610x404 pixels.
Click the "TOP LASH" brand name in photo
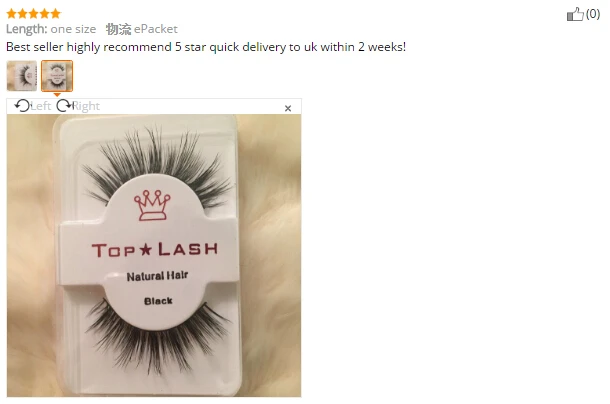pyautogui.click(x=155, y=249)
